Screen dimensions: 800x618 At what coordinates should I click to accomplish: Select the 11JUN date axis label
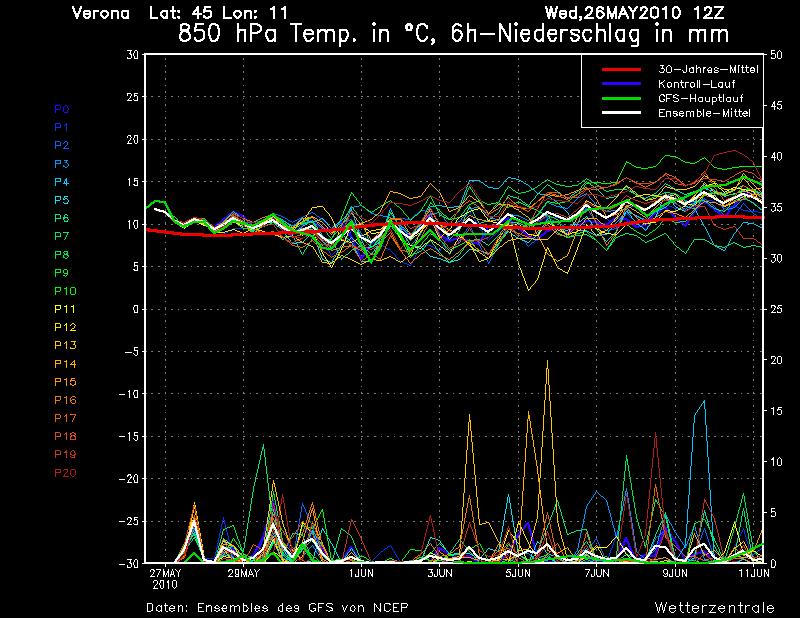point(753,574)
